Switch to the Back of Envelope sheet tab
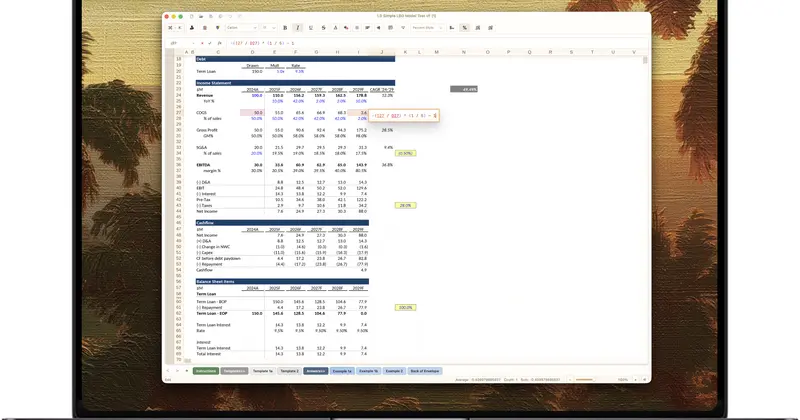 (x=424, y=371)
